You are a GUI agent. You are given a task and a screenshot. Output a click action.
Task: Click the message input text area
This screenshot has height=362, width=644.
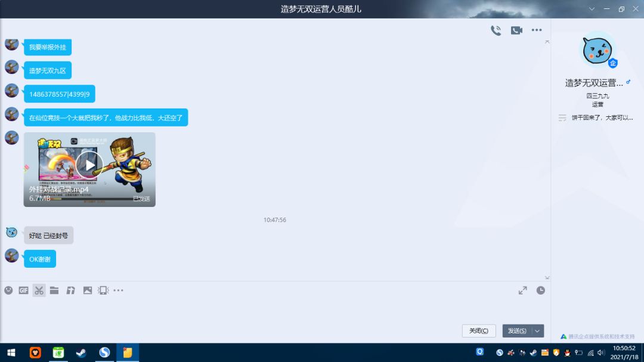pyautogui.click(x=275, y=310)
